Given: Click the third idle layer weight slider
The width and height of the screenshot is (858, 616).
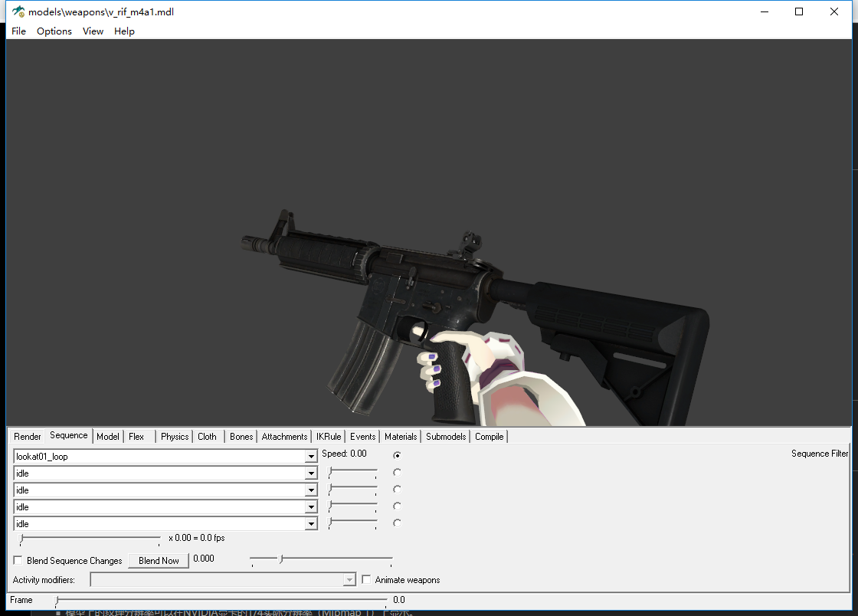Looking at the screenshot, I should pos(353,506).
